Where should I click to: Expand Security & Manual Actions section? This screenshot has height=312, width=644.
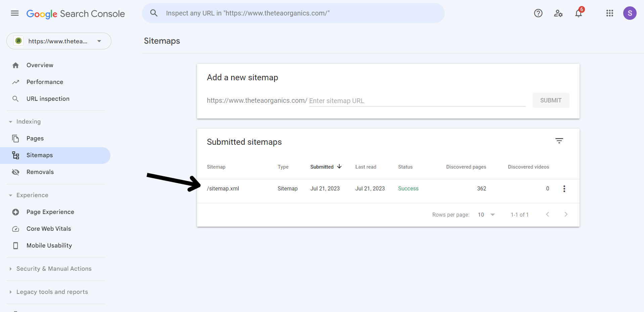54,269
